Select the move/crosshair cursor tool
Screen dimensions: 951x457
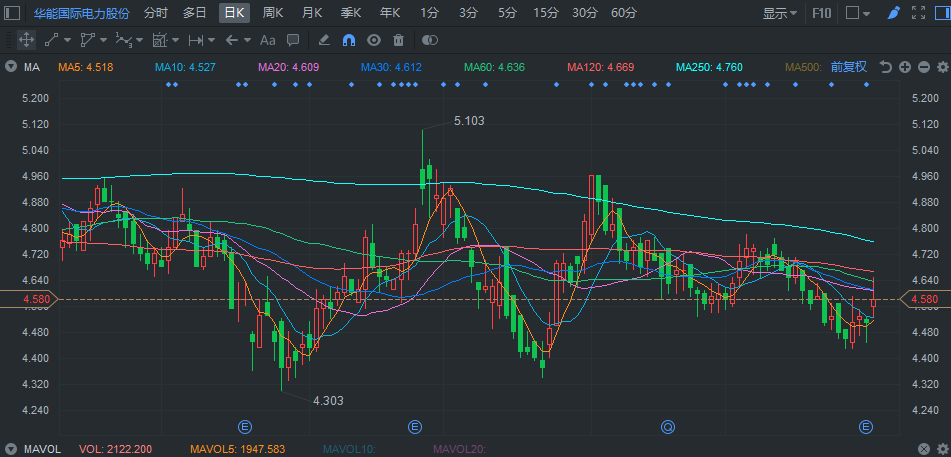point(26,40)
